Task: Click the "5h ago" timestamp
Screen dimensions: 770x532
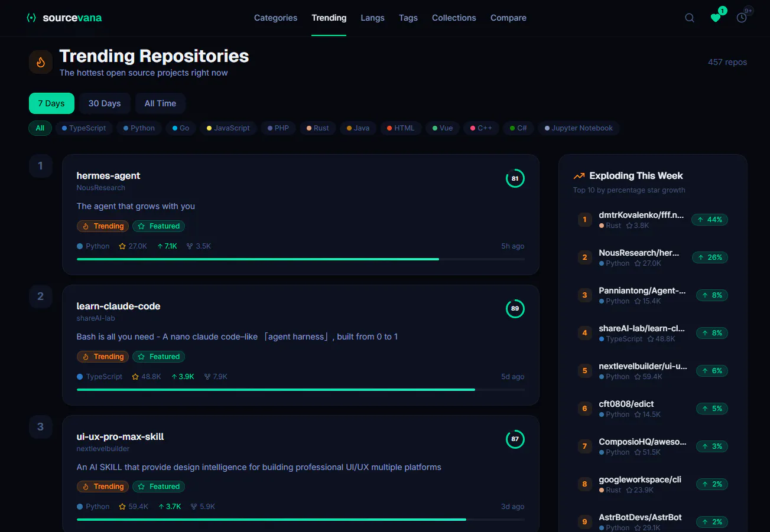Action: click(x=513, y=246)
